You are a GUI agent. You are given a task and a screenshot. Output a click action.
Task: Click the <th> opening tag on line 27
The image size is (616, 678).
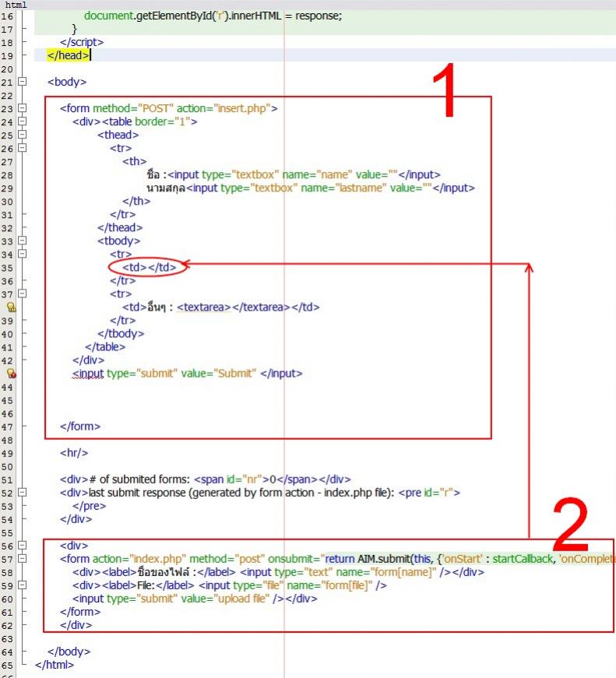pyautogui.click(x=134, y=161)
